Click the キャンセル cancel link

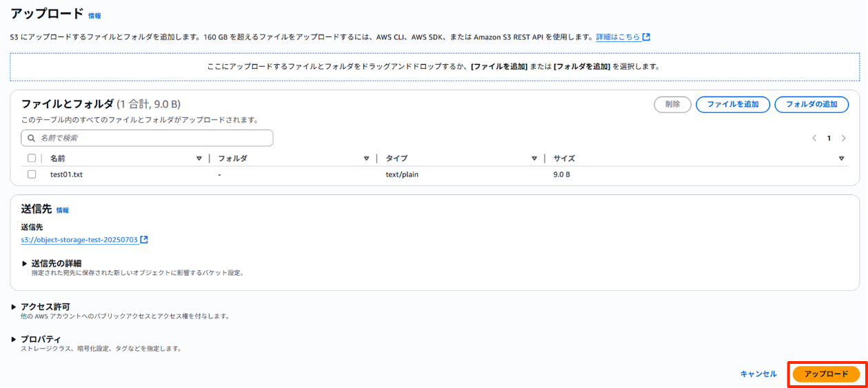(758, 374)
